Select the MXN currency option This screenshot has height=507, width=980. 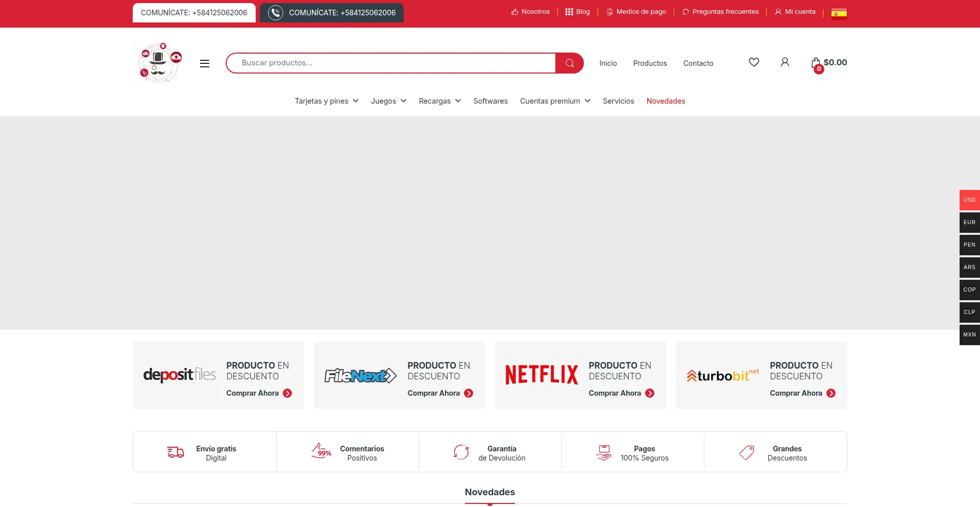tap(969, 335)
